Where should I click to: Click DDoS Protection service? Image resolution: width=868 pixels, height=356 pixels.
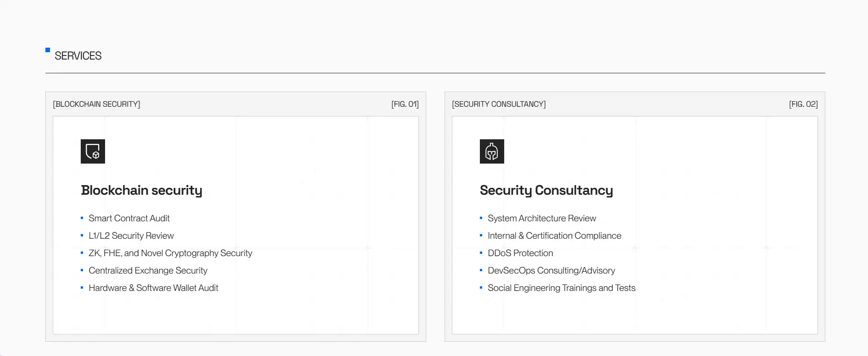click(520, 253)
